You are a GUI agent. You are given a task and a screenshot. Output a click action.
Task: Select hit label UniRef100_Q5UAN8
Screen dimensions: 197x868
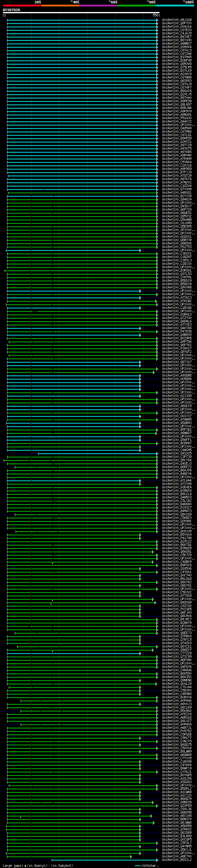[177, 220]
